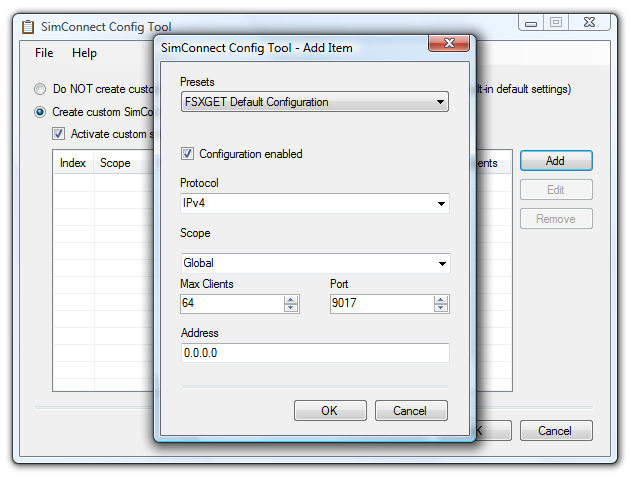Close the Add Item dialog
The height and width of the screenshot is (481, 631).
[449, 43]
